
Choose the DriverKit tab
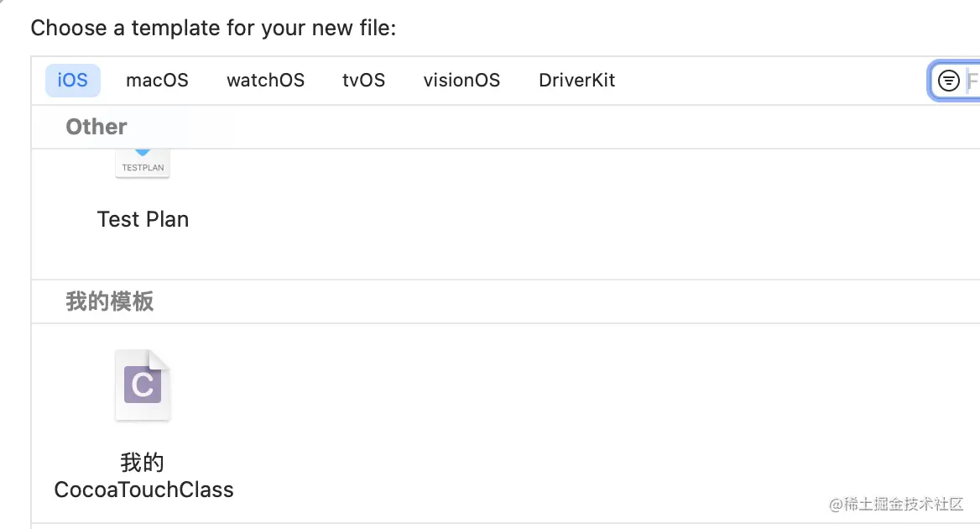click(x=577, y=80)
